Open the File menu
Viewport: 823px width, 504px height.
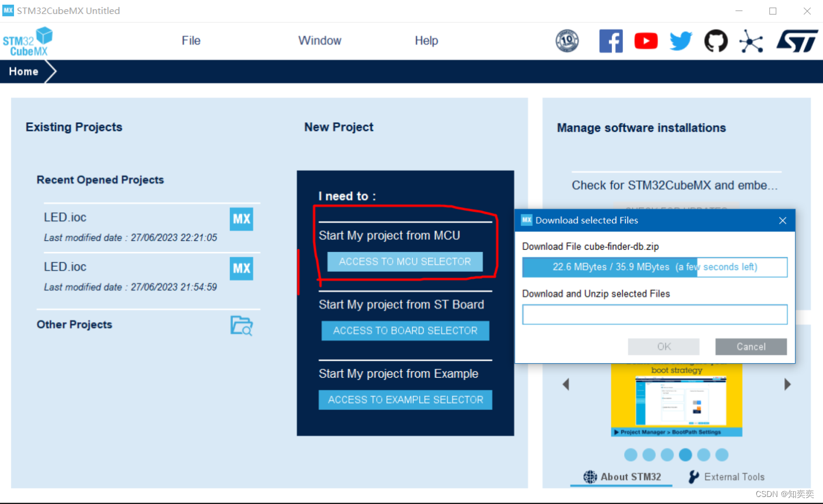191,41
